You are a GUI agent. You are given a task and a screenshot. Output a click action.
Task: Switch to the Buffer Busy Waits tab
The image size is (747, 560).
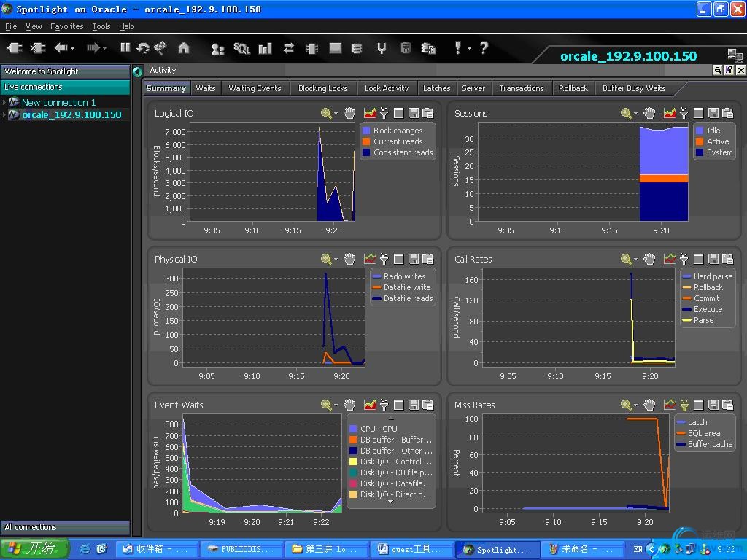[634, 88]
